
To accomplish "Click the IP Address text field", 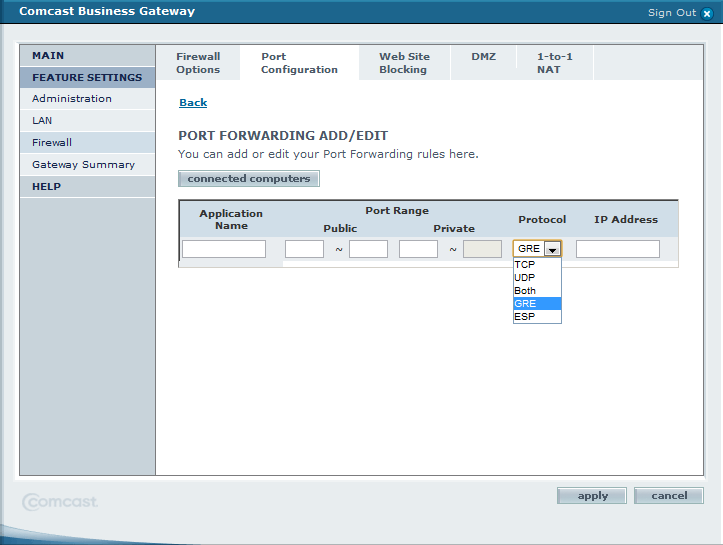I will click(x=617, y=249).
